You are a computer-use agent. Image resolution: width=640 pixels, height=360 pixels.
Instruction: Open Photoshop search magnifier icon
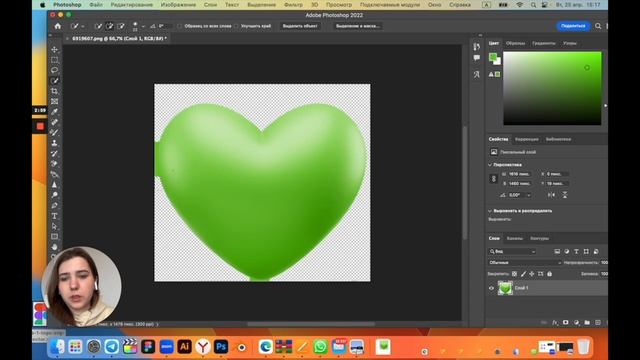[598, 26]
